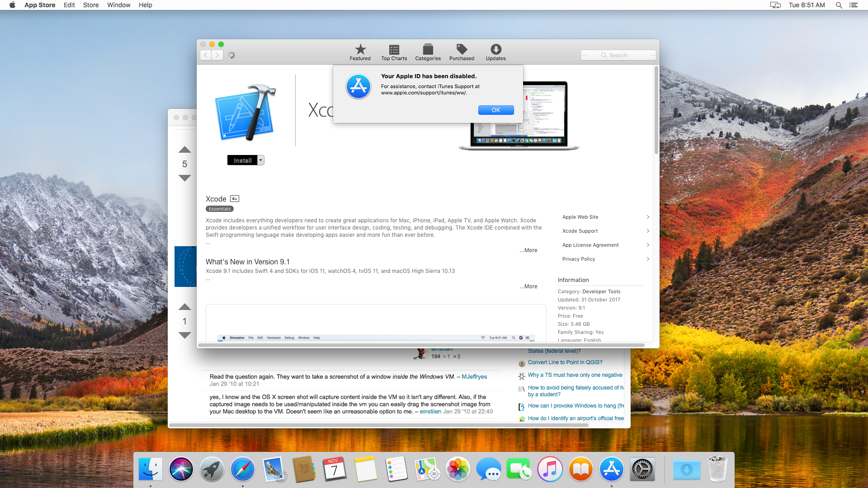868x488 pixels.
Task: Open the Purchased tag tab
Action: pyautogui.click(x=462, y=52)
